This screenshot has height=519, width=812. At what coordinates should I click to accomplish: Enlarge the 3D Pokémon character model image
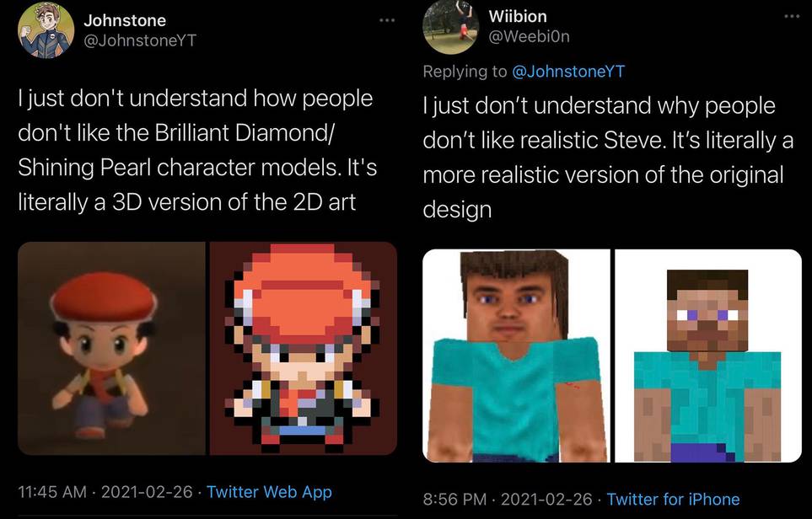[112, 348]
